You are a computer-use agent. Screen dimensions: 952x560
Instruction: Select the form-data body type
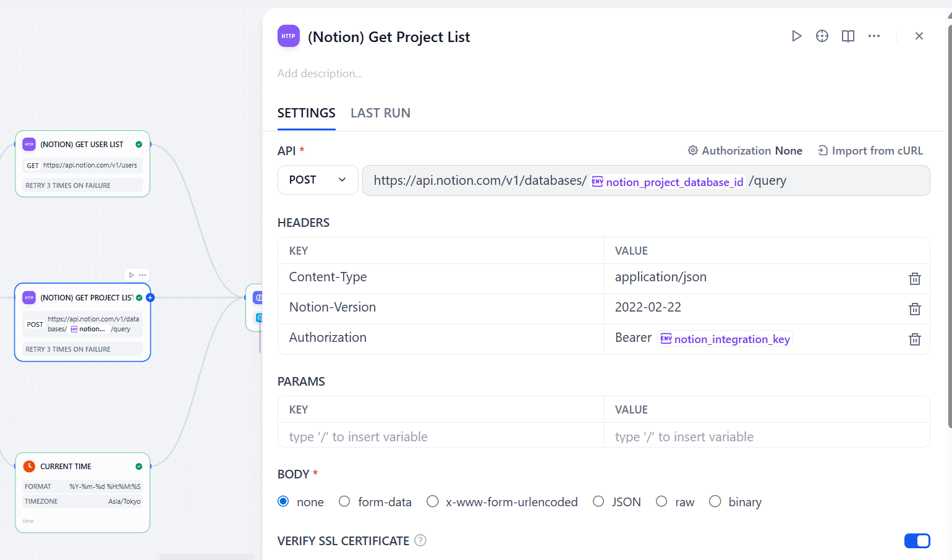(x=344, y=501)
